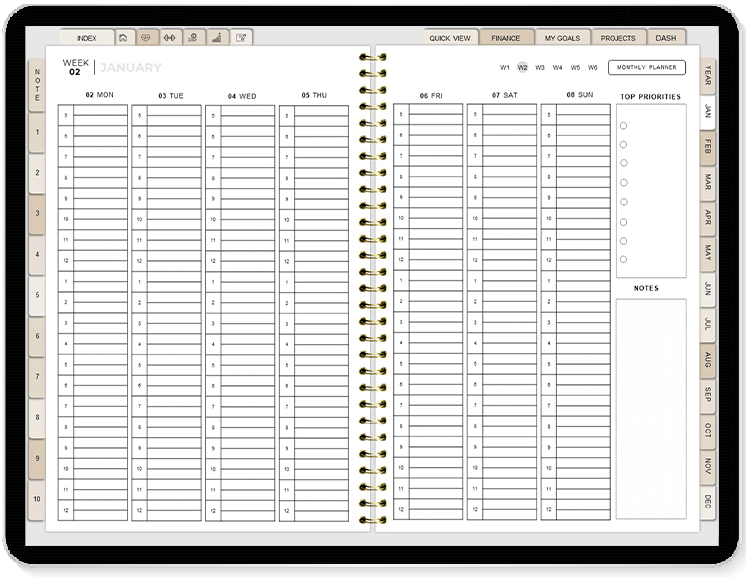This screenshot has height=578, width=746.
Task: Open the home icon tab
Action: click(123, 38)
